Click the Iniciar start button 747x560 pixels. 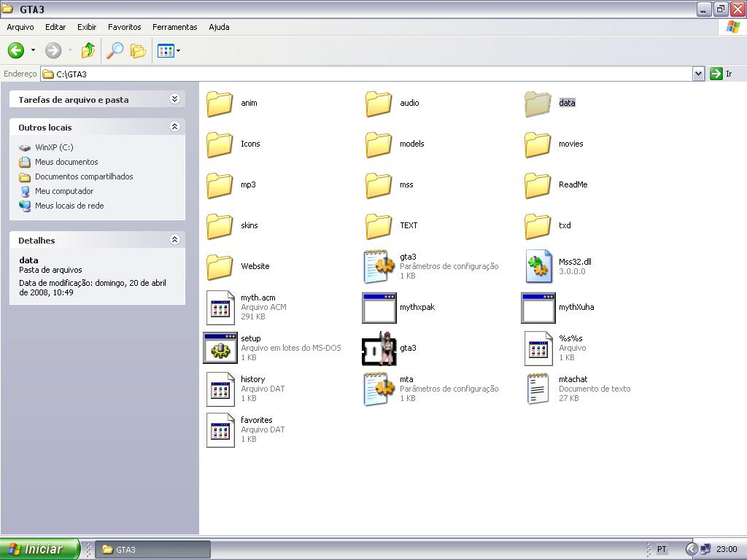click(x=39, y=549)
